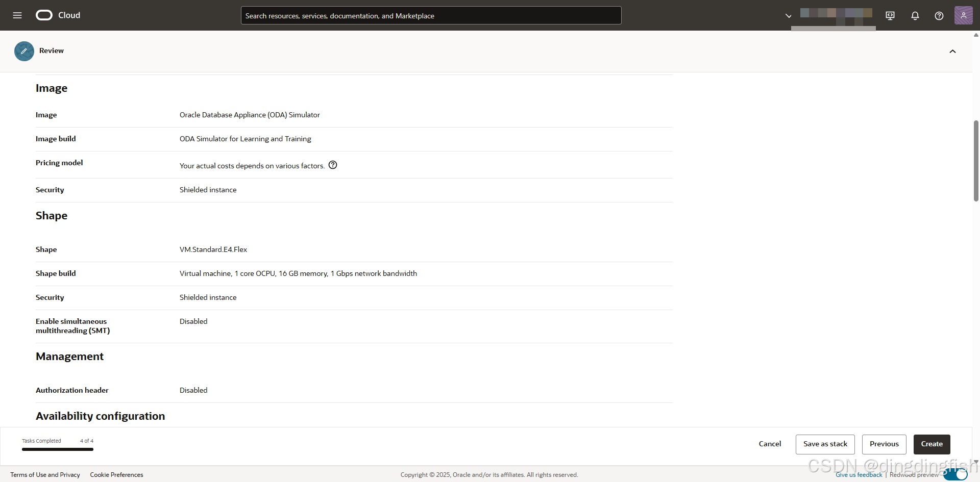
Task: Open the help question mark menu
Action: [939, 16]
